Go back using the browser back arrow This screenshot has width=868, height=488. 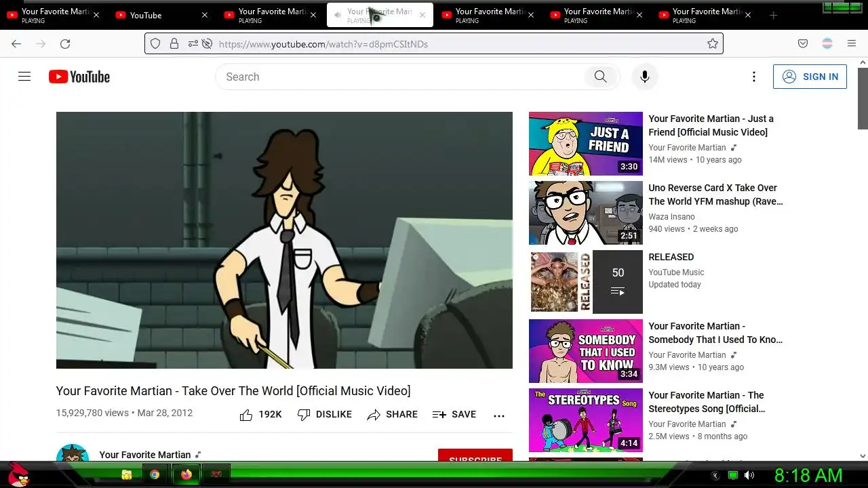click(16, 43)
